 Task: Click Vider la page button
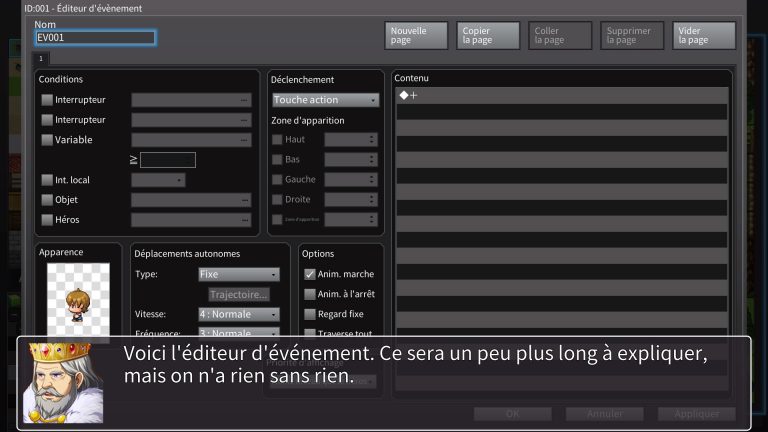point(704,35)
